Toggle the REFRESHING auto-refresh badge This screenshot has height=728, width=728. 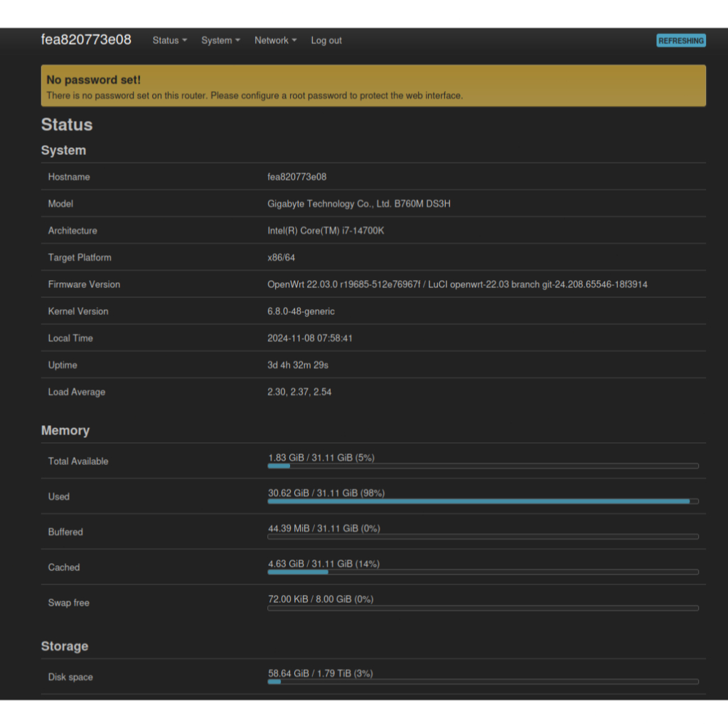[680, 41]
